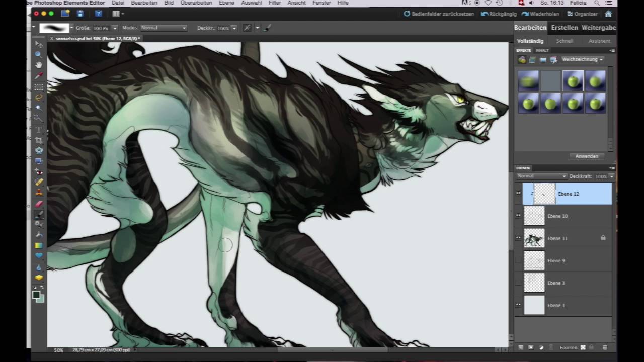
Task: Select the Gradient tool
Action: pyautogui.click(x=39, y=245)
